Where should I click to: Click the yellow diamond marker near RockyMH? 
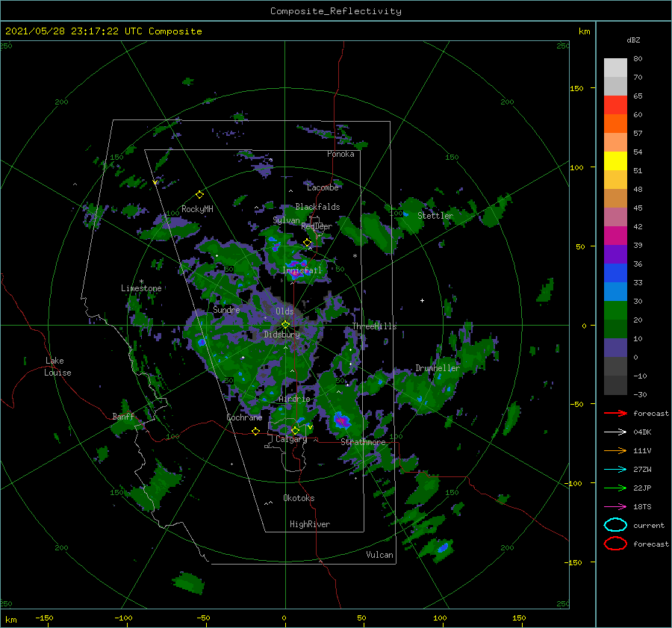pyautogui.click(x=199, y=195)
